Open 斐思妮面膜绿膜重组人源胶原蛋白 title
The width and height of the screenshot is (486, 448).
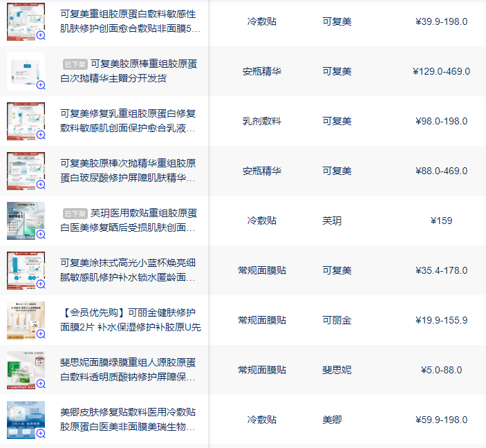[x=128, y=370]
